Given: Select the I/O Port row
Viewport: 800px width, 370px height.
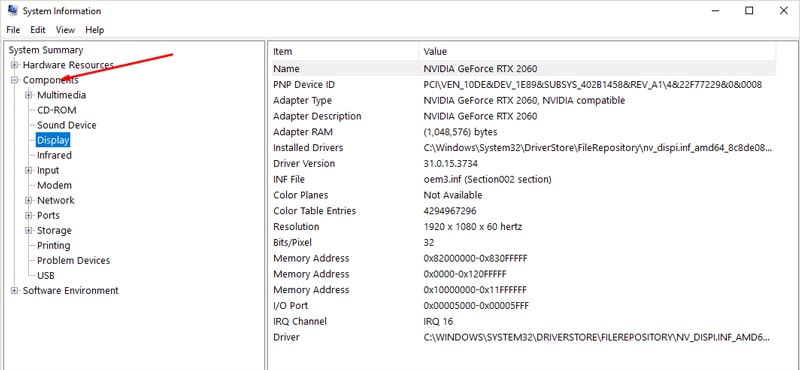Looking at the screenshot, I should coord(522,306).
